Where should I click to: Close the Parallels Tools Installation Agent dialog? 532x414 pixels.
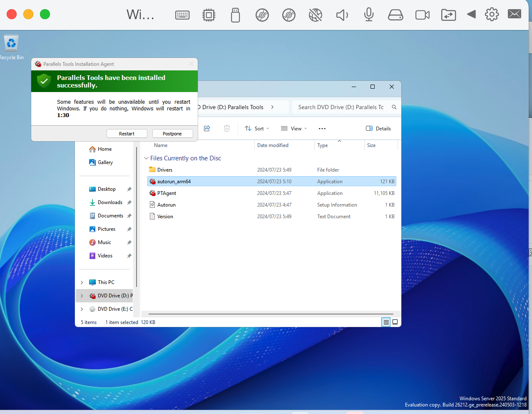tap(191, 64)
